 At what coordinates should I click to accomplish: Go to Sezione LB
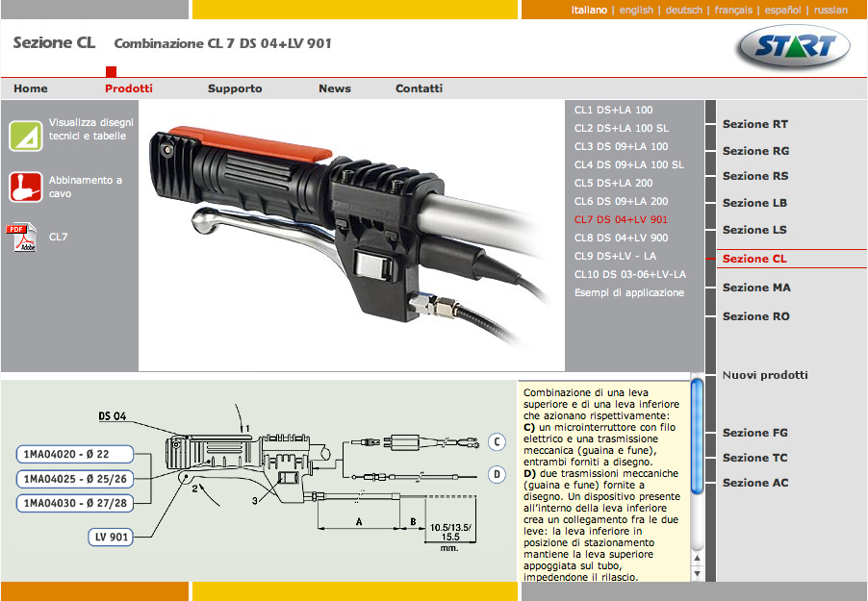754,203
